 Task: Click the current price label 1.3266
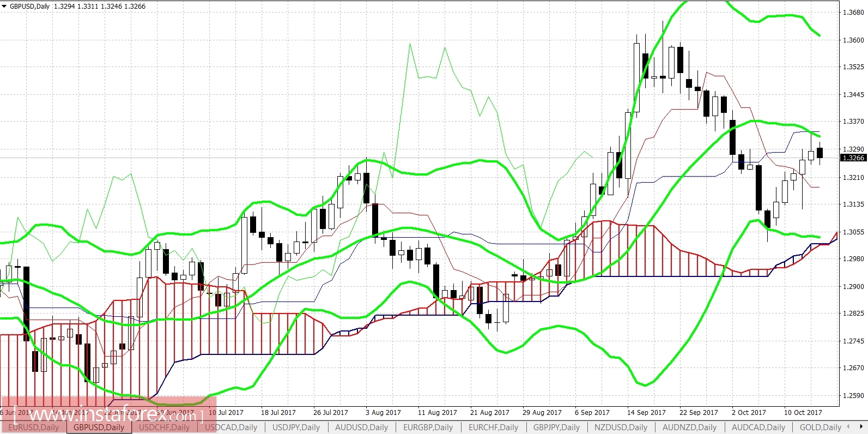(x=853, y=158)
